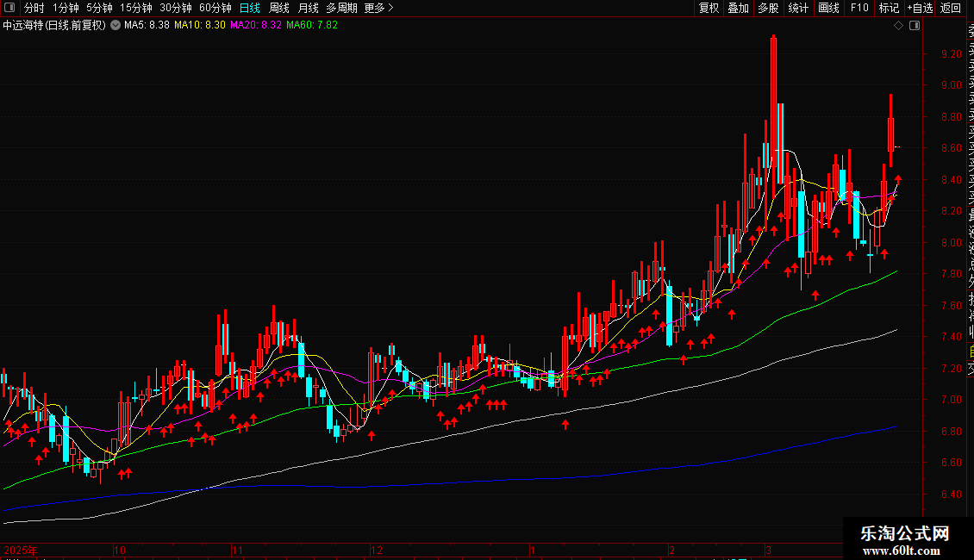The width and height of the screenshot is (974, 560).
Task: Click the diamond marker icon above the chart
Action: (898, 26)
